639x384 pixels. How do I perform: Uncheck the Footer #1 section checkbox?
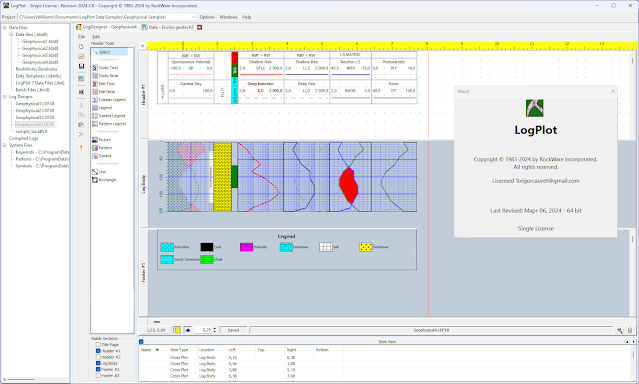click(98, 369)
